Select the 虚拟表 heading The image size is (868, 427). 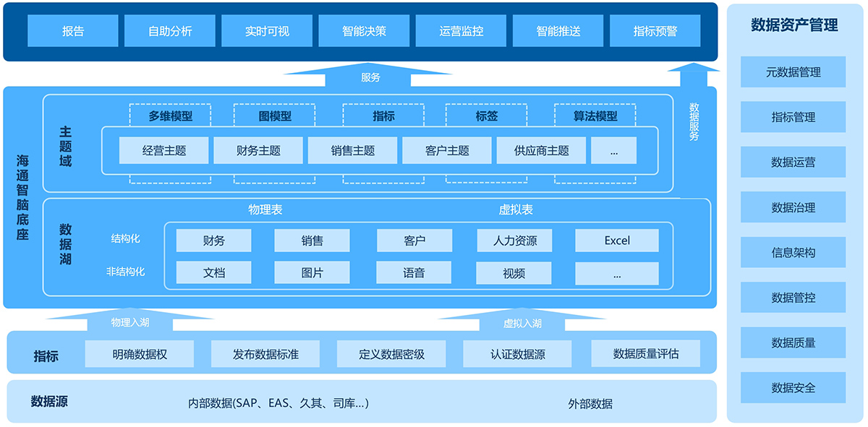tap(516, 210)
